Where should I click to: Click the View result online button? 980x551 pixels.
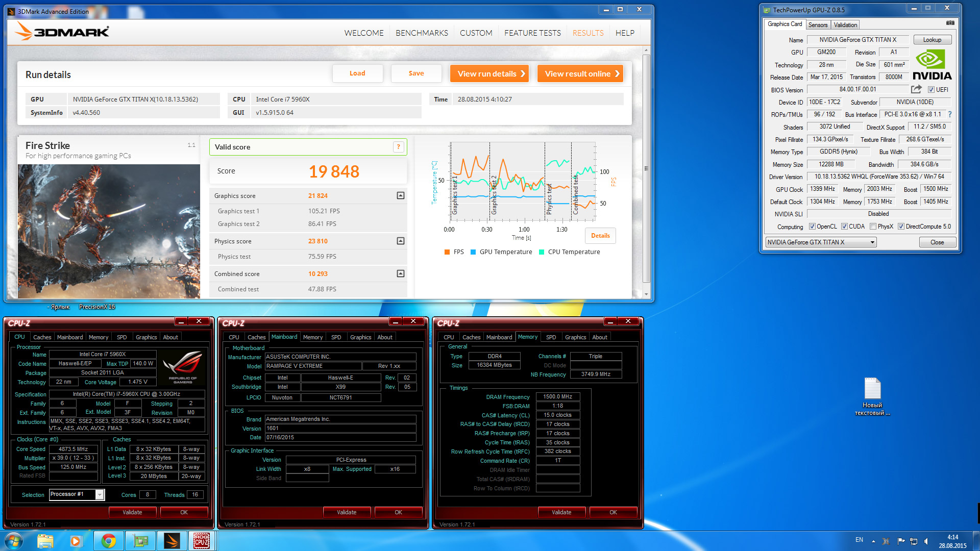click(580, 73)
